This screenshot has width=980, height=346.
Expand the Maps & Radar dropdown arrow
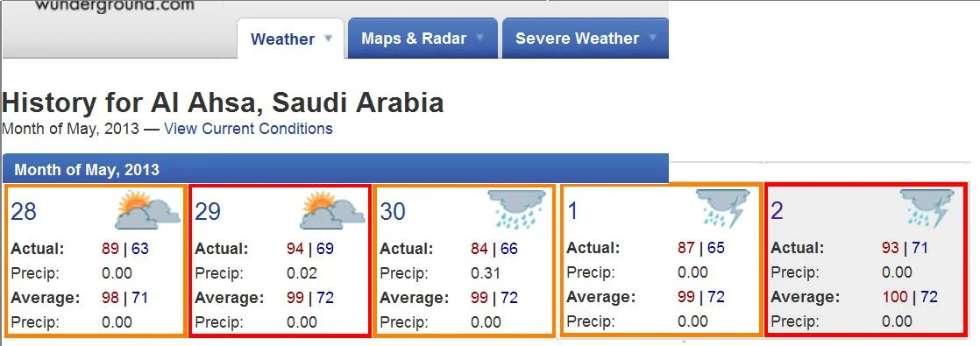click(480, 38)
